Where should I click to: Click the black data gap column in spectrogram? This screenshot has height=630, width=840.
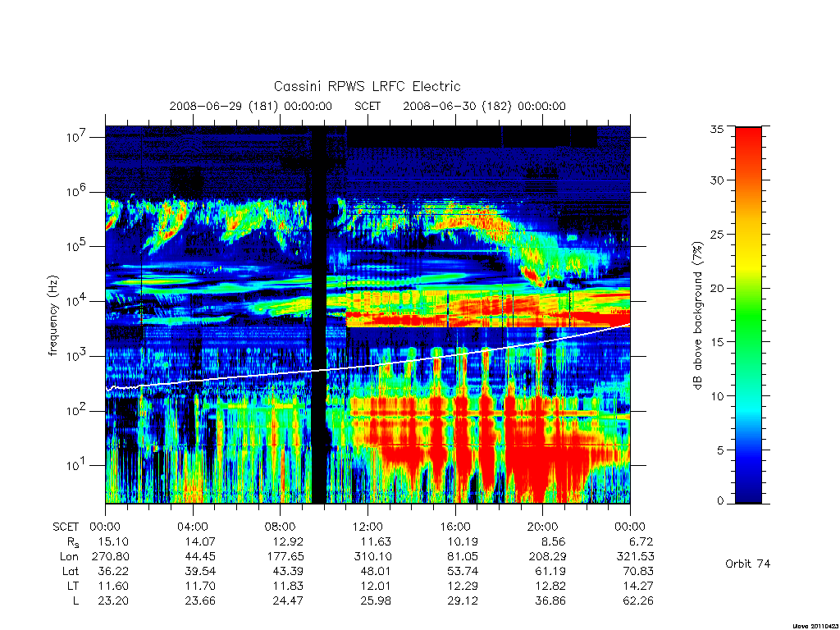[x=319, y=314]
